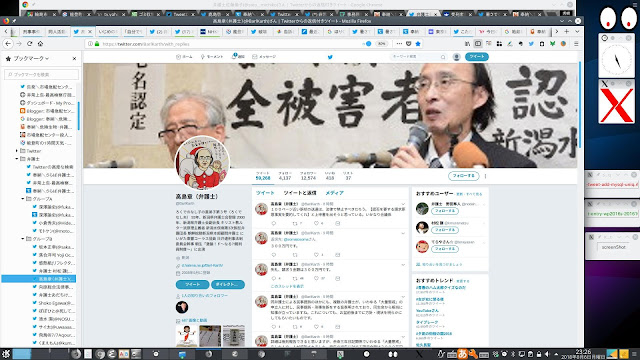The image size is (640, 360).
Task: Open the Shoko Egawa bookmark
Action: [x=53, y=303]
